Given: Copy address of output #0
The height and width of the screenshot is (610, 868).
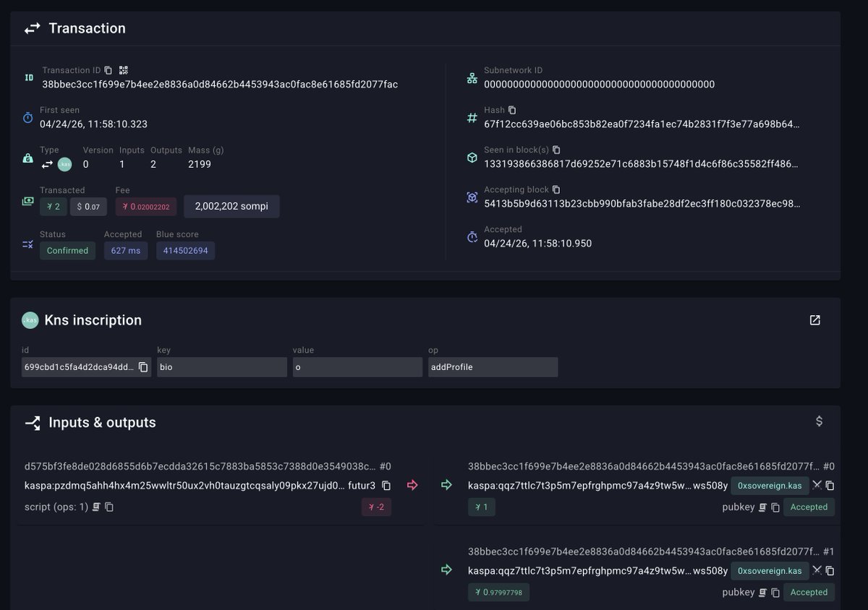Looking at the screenshot, I should (830, 486).
